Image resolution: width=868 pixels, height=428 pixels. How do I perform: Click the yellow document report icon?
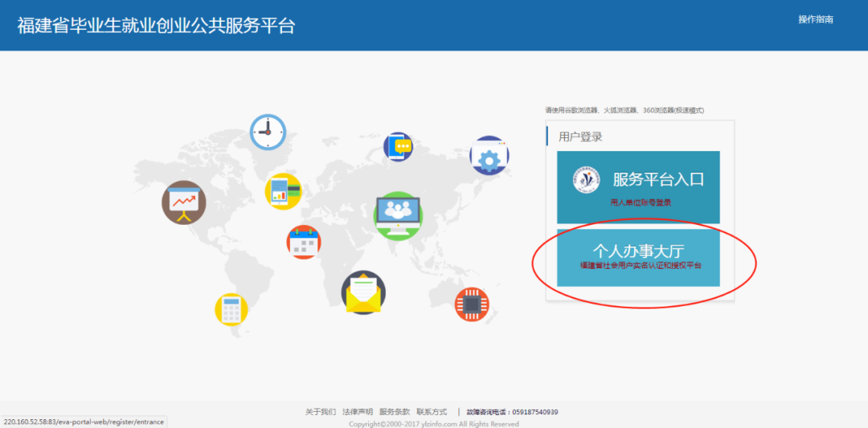pos(283,192)
